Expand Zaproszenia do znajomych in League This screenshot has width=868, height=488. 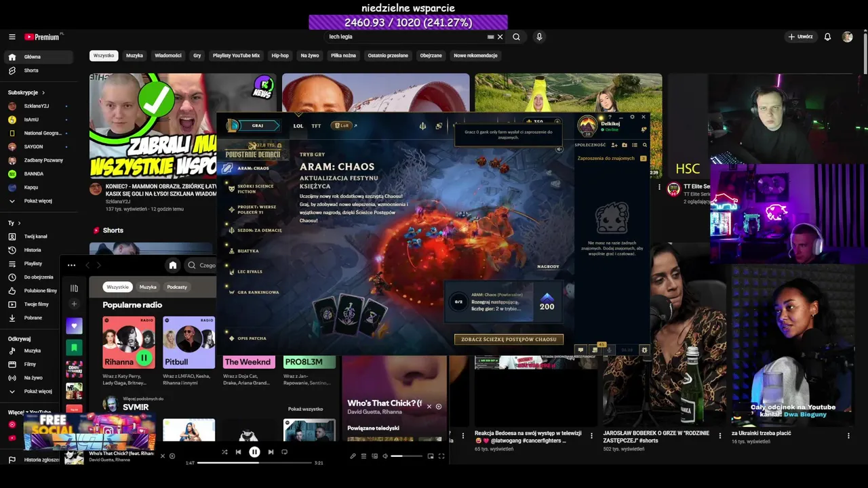tap(611, 158)
